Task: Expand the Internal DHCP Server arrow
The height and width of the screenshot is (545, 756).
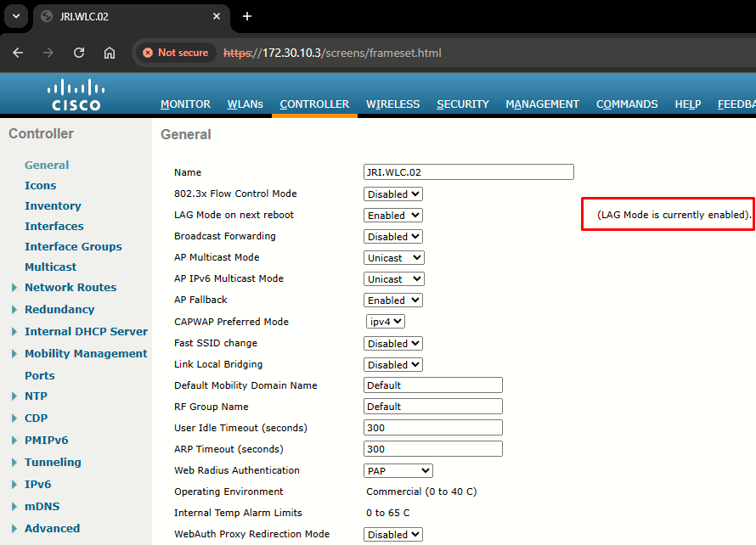Action: point(14,332)
